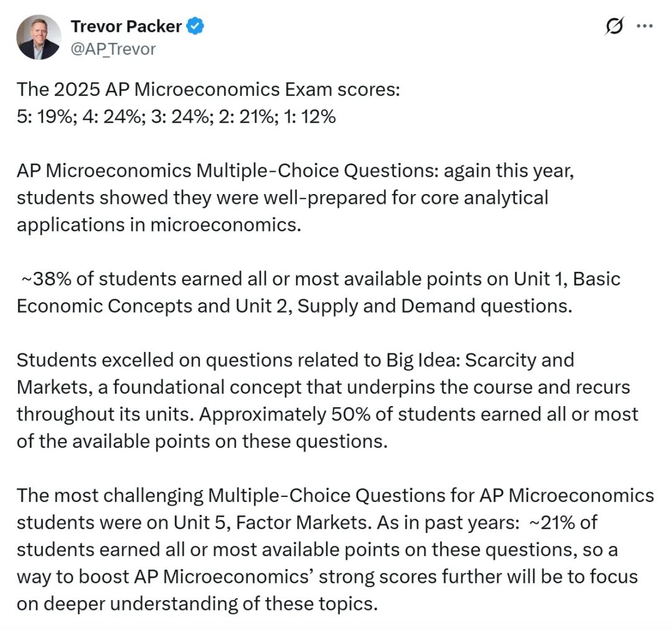Click the 'Unit 5, Factor Markets' phrase
Screen dimensions: 672x630
(x=271, y=522)
